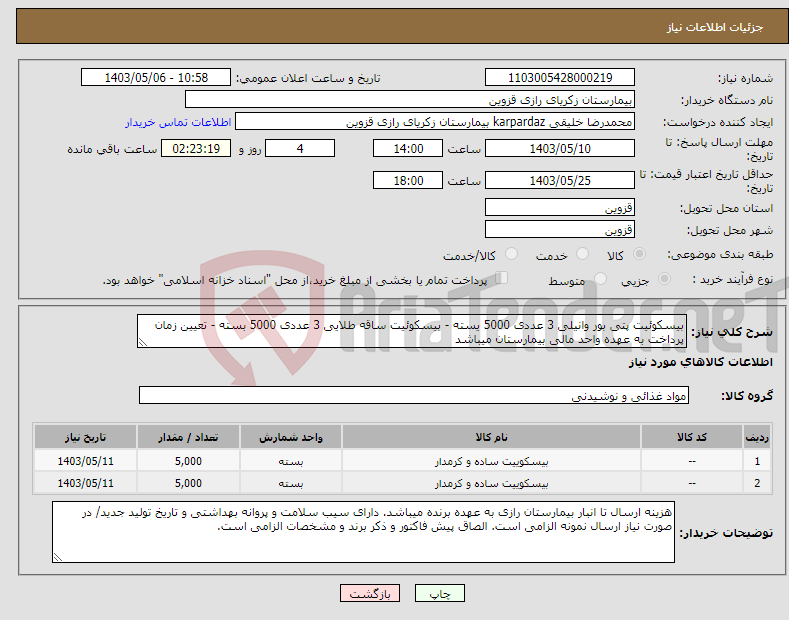Click the نام کالا column header
This screenshot has height=620, width=789.
(491, 437)
